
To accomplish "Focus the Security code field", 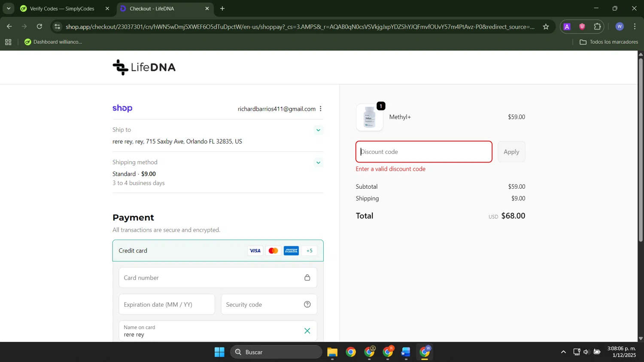I will (269, 305).
